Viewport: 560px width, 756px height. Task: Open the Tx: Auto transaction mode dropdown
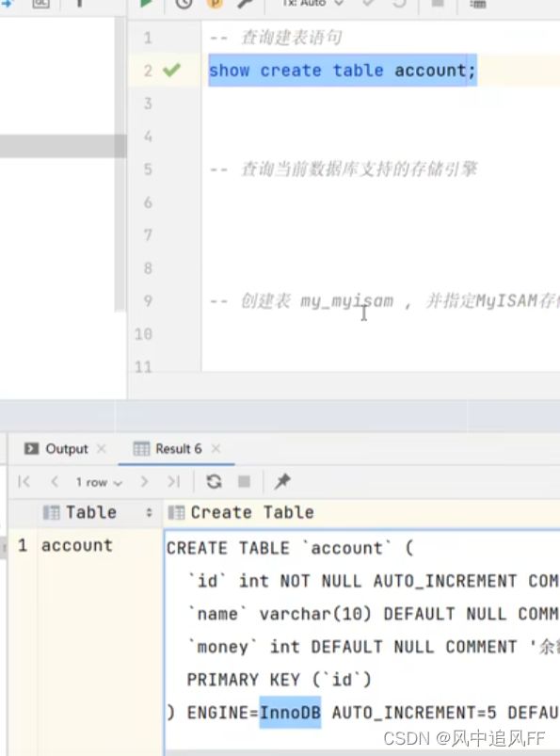[x=312, y=3]
